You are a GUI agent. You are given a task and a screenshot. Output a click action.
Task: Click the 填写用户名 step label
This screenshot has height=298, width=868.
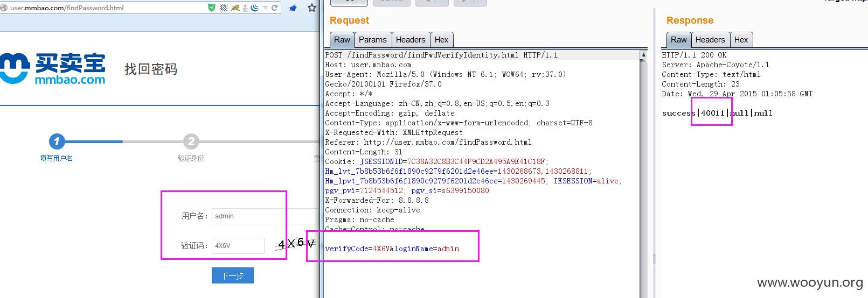click(x=57, y=158)
